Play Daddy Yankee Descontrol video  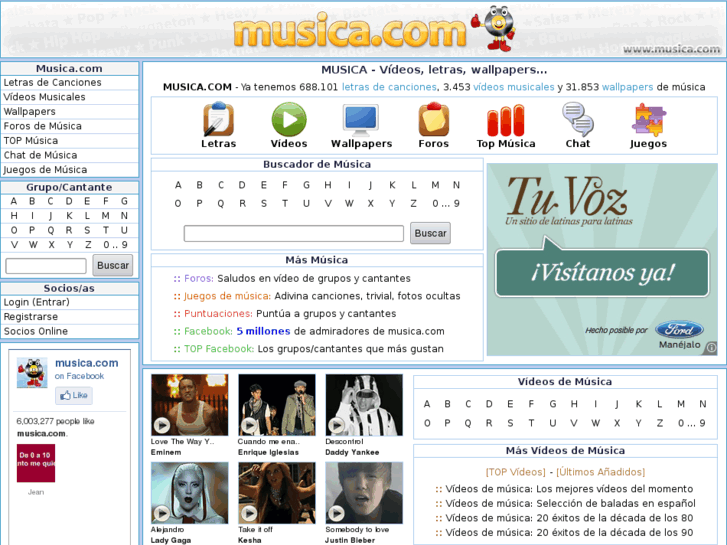pyautogui.click(x=364, y=405)
